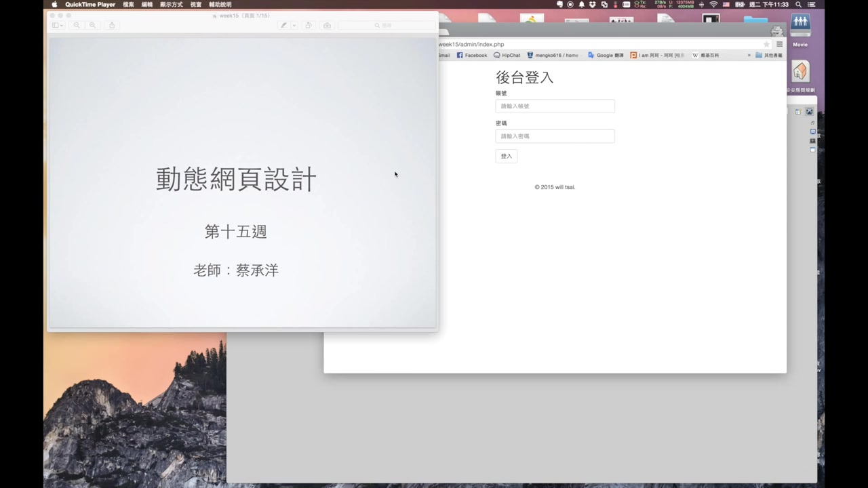868x488 pixels.
Task: Select the highlight pen tool in Preview
Action: click(x=284, y=25)
